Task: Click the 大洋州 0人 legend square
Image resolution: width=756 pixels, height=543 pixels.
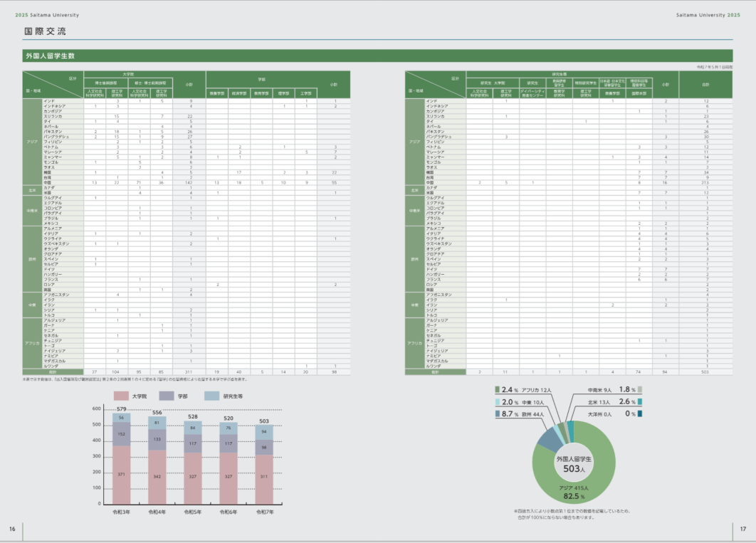Action: (640, 413)
